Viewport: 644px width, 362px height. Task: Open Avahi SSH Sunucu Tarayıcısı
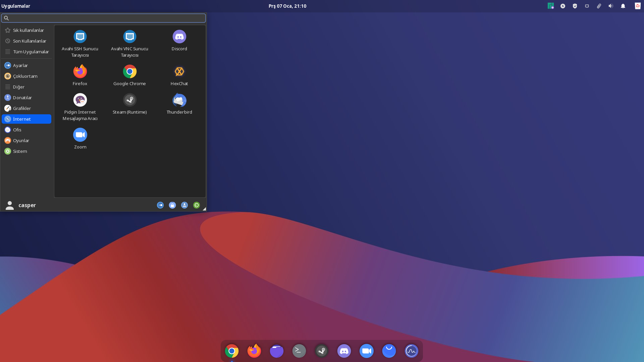tap(80, 37)
